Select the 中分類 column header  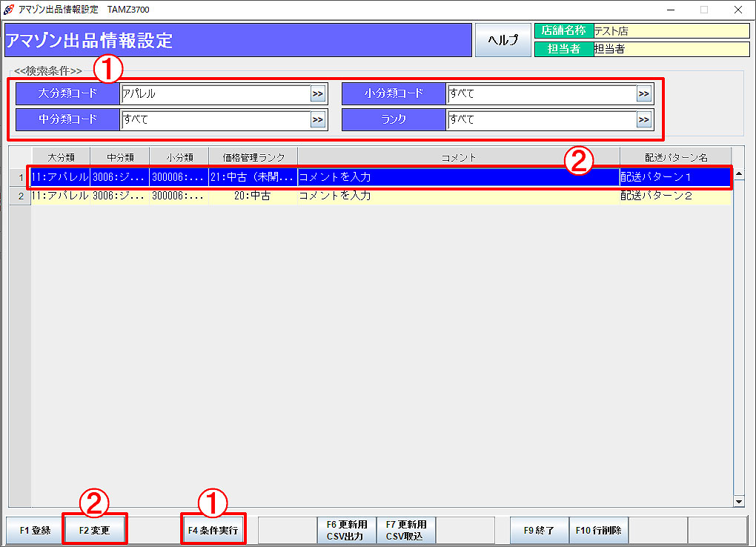pyautogui.click(x=120, y=157)
